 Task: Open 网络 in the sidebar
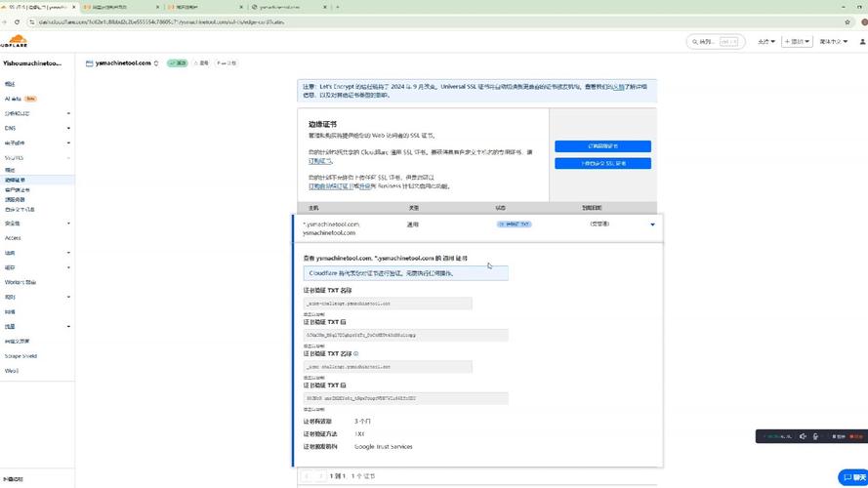tap(10, 312)
